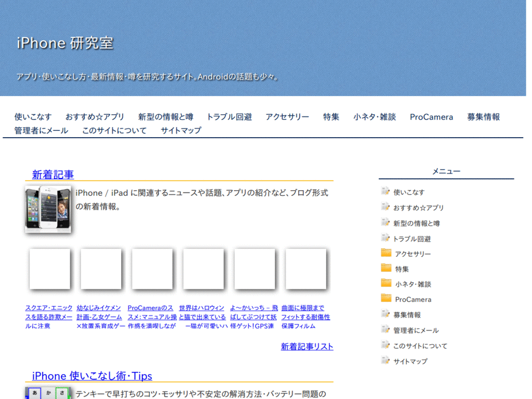
Task: Open アクセサリー in top navigation
Action: (287, 117)
